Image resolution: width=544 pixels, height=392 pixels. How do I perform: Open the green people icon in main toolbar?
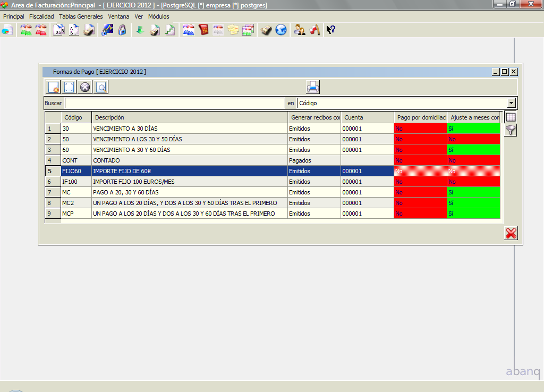click(x=26, y=30)
